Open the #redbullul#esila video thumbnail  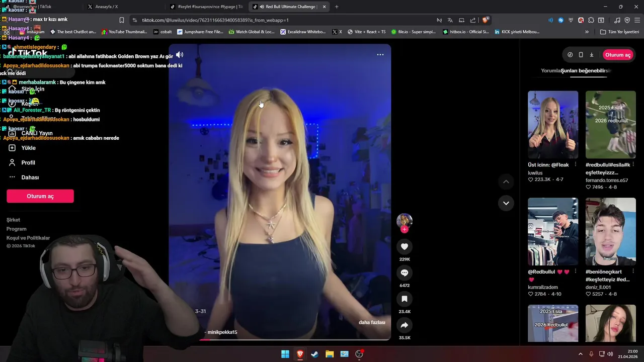[x=610, y=125]
